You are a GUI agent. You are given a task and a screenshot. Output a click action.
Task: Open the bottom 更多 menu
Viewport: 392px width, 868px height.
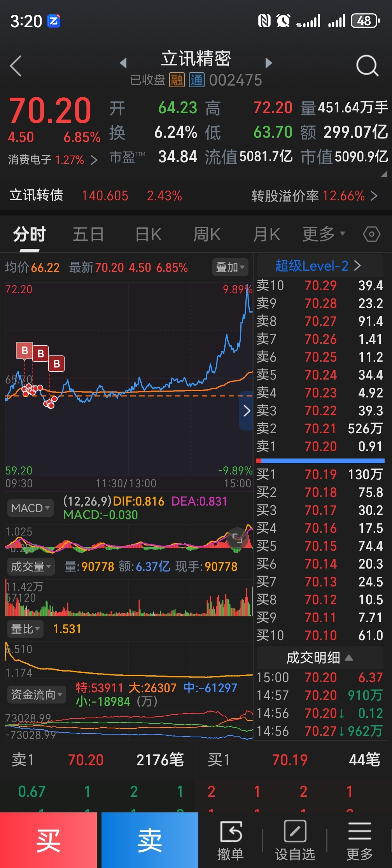coord(359,840)
